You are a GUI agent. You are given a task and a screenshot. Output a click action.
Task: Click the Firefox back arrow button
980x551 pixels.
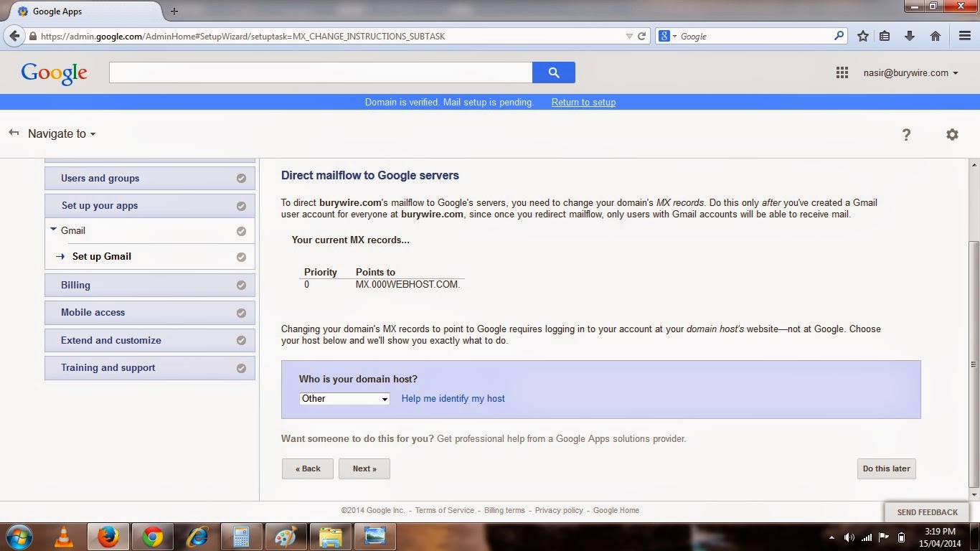coord(15,36)
